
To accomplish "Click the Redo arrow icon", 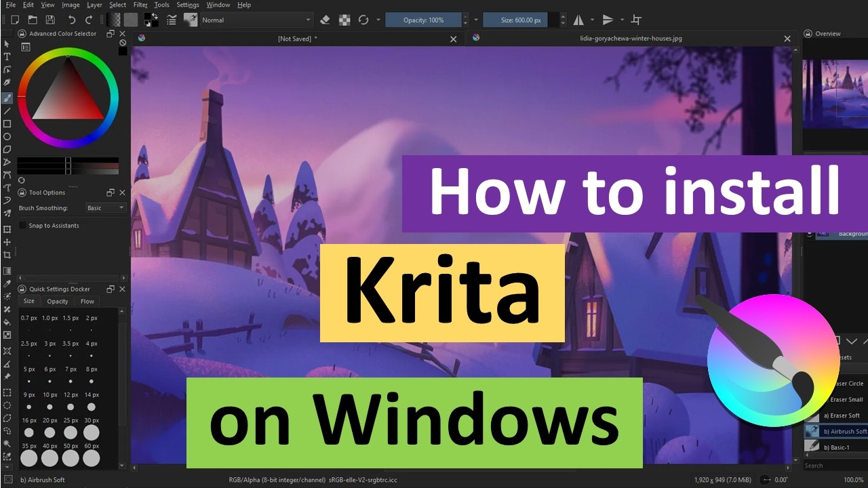I will pos(88,20).
